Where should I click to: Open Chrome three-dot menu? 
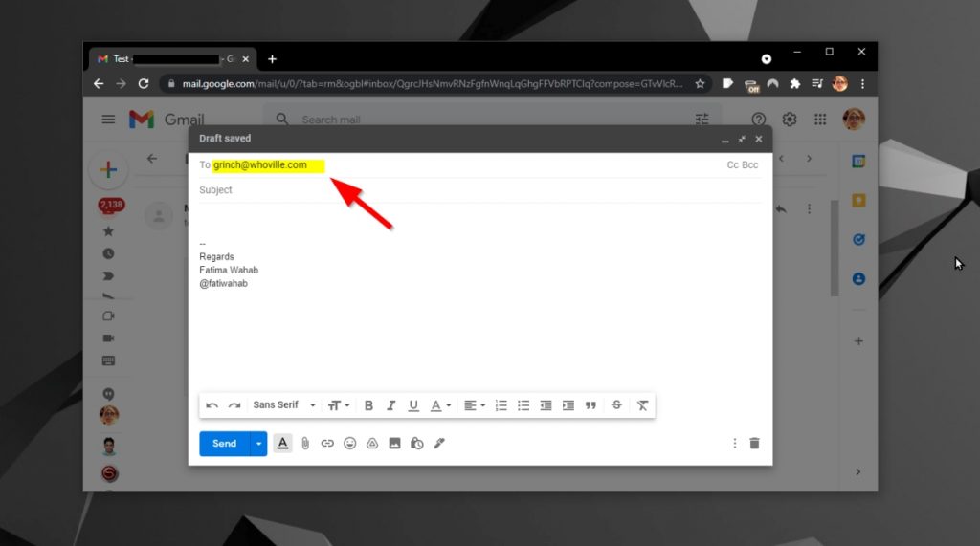[862, 84]
